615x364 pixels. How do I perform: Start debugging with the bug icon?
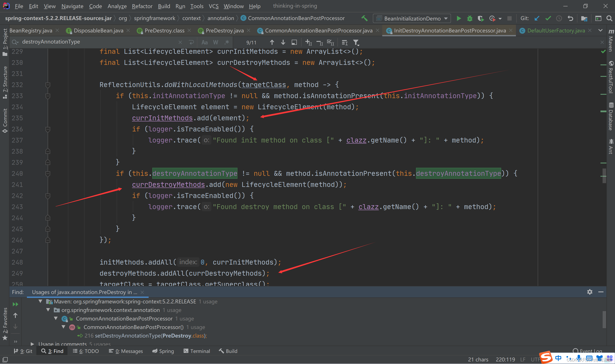pyautogui.click(x=469, y=18)
